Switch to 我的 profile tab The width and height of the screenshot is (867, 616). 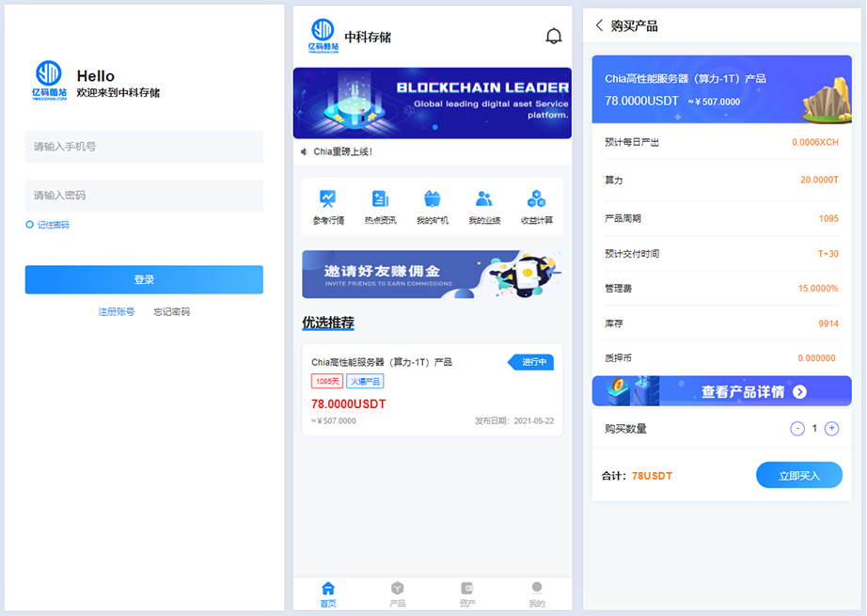tap(537, 594)
